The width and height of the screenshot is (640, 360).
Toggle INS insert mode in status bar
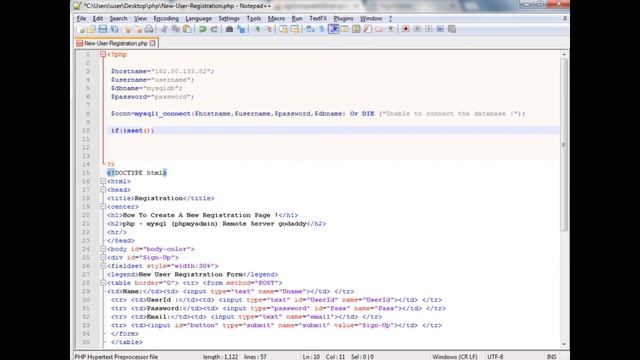(551, 356)
